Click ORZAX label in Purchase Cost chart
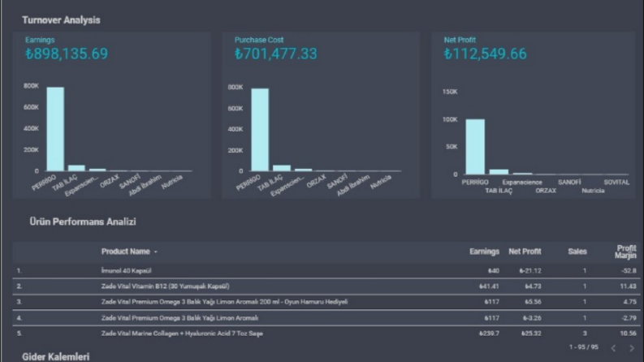 coord(316,181)
